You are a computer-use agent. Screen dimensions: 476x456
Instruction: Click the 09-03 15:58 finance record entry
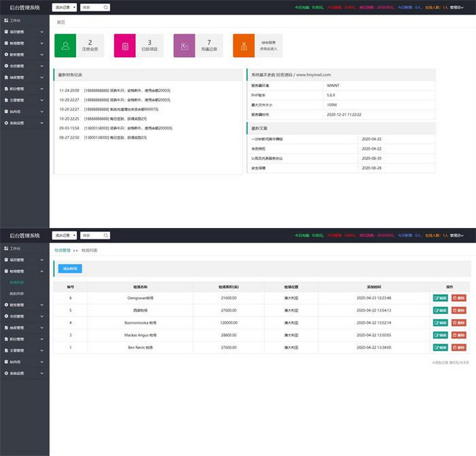point(116,128)
